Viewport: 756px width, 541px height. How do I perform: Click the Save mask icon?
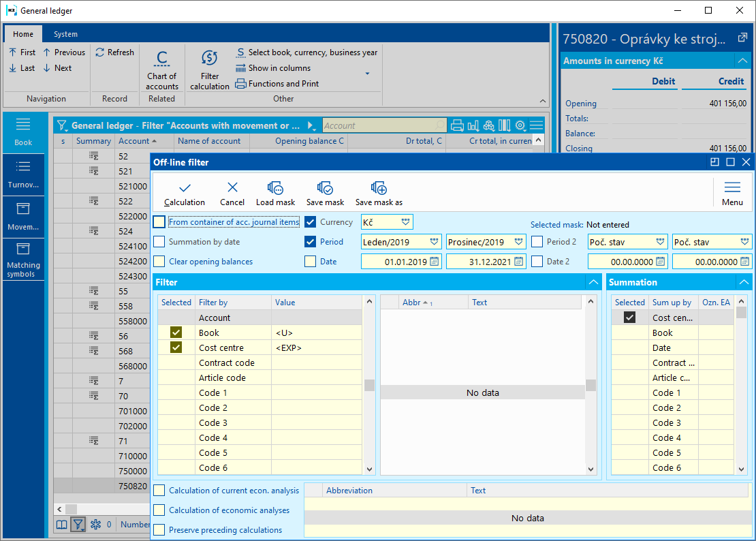(x=325, y=188)
